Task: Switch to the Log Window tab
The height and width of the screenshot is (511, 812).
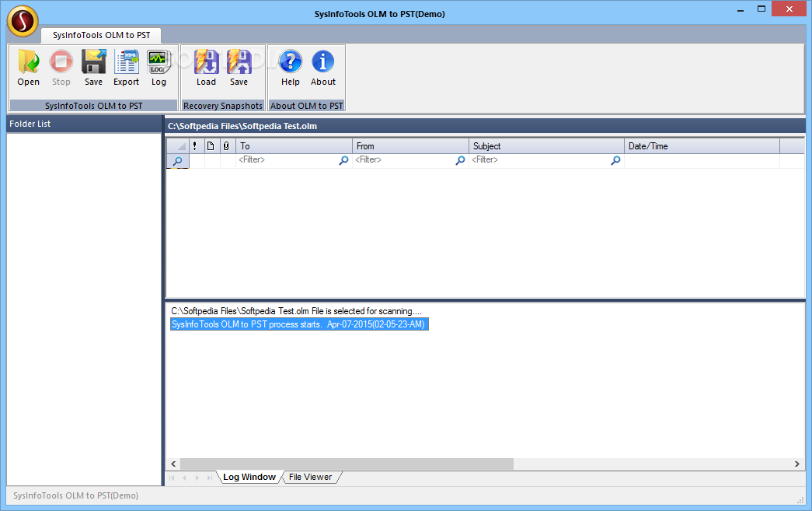Action: [249, 478]
